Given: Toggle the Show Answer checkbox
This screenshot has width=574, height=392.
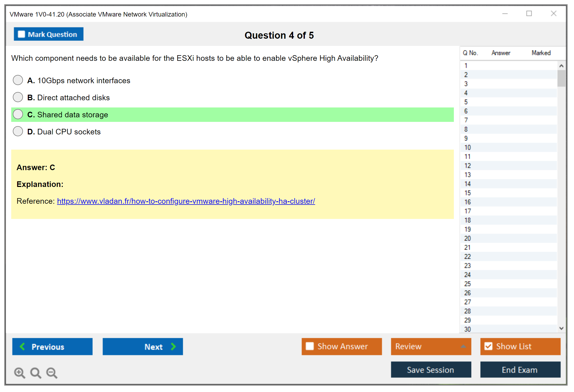Looking at the screenshot, I should coord(310,346).
